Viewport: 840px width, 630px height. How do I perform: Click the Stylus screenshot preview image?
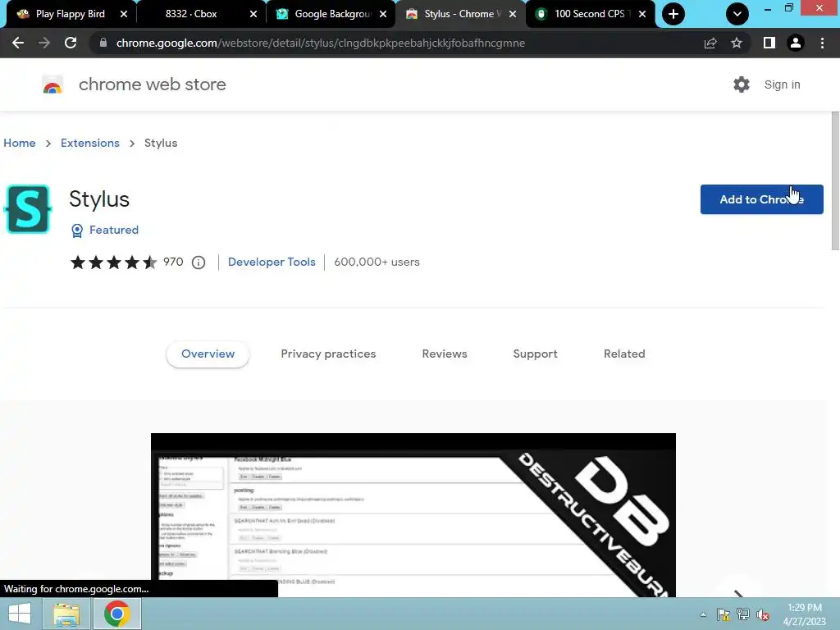413,515
